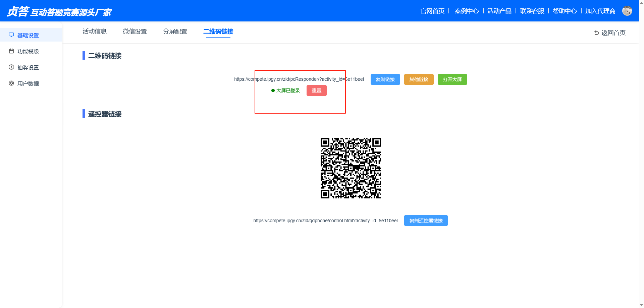Viewport: 644px width, 308px height.
Task: Click 返回首页 link
Action: tap(613, 33)
